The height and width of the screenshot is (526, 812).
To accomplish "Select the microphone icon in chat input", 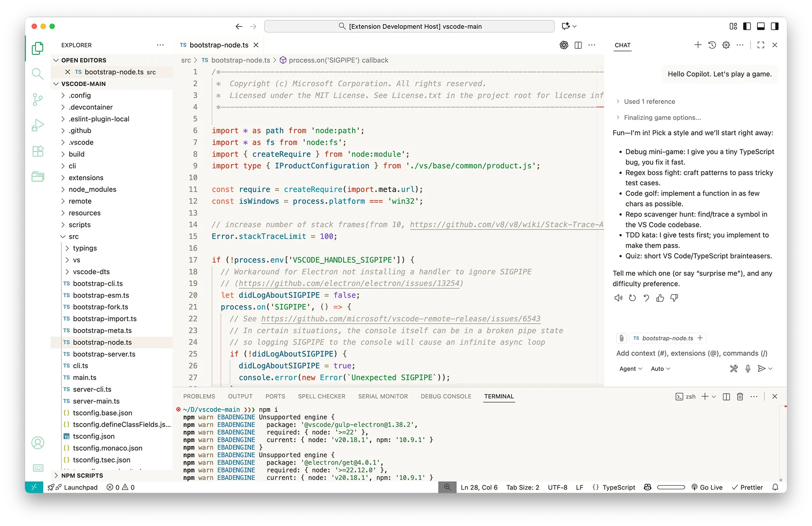I will point(748,369).
